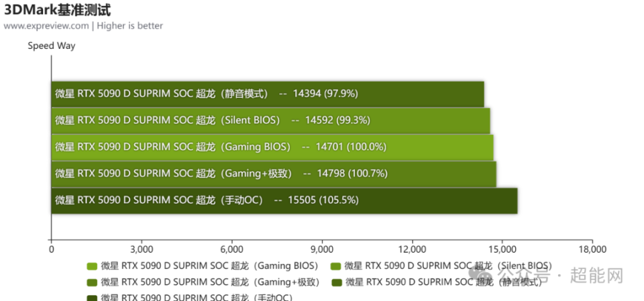Image resolution: width=644 pixels, height=301 pixels.
Task: Toggle the Gaming BIOS legend color swatch
Action: click(92, 266)
